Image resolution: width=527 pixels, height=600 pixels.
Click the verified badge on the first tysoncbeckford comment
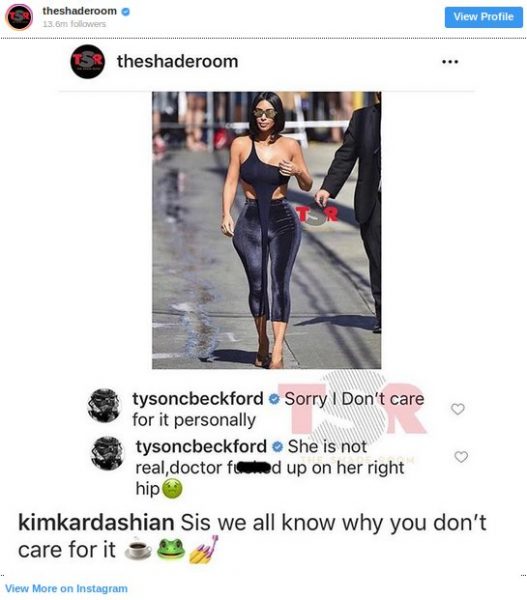click(274, 399)
